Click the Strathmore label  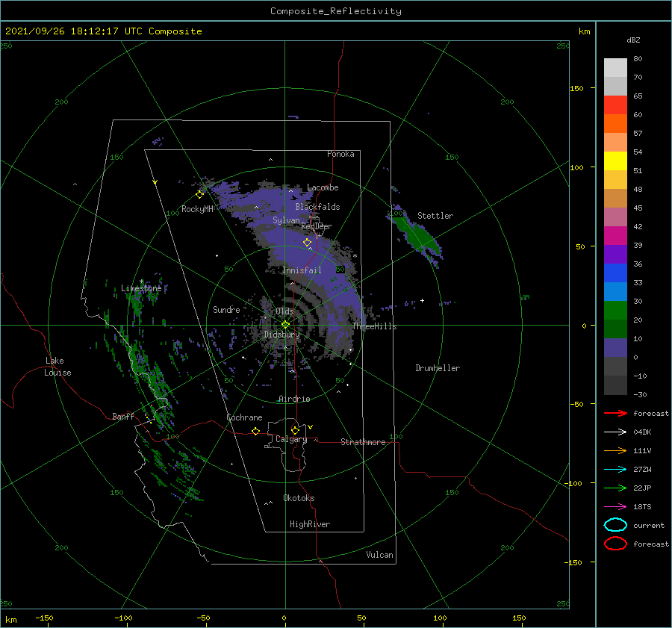click(363, 442)
